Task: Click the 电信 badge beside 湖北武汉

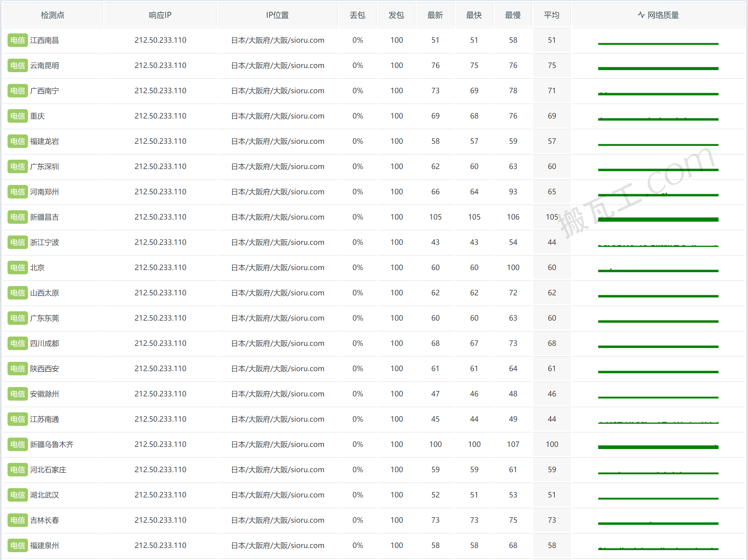Action: [x=17, y=495]
